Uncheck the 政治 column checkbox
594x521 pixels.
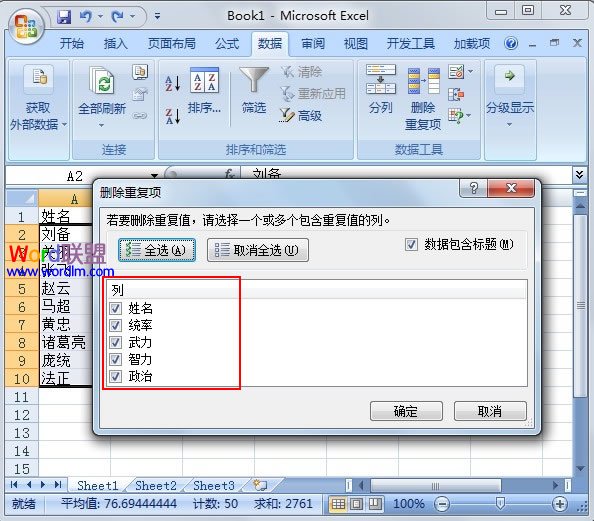[x=116, y=376]
